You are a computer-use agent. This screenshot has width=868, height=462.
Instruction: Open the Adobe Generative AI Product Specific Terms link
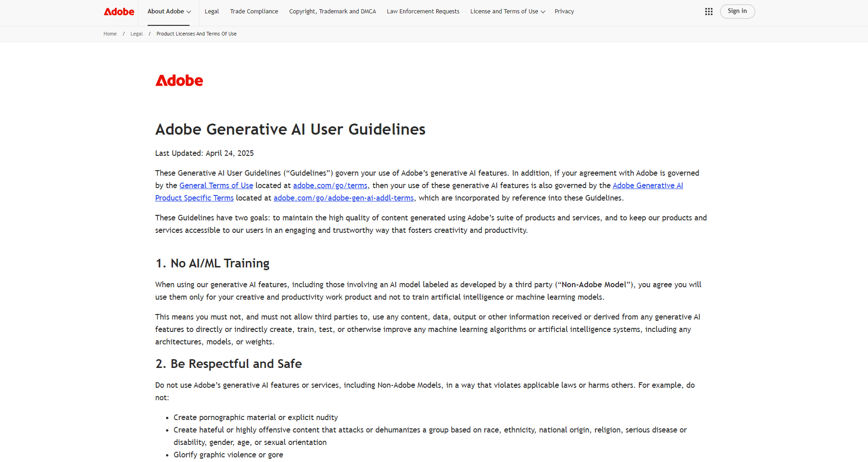pos(648,185)
